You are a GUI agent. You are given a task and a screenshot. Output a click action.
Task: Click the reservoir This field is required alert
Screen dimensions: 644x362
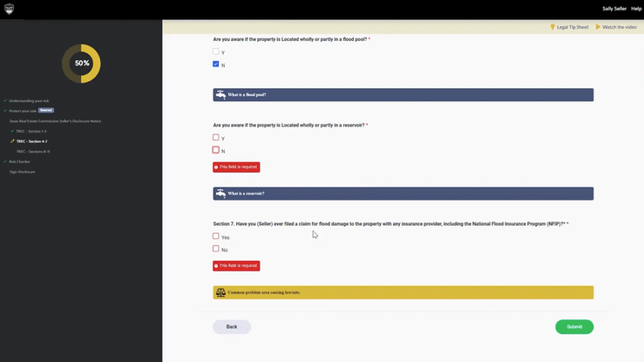[236, 167]
